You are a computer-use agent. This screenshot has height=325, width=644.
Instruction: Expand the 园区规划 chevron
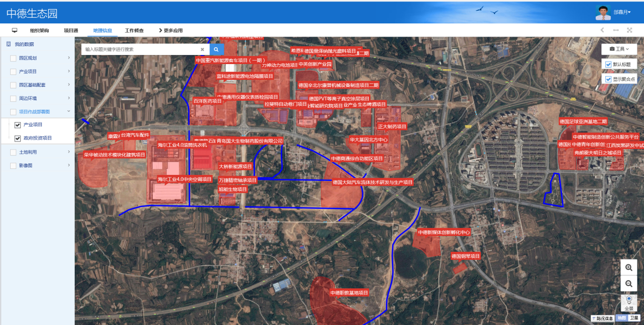(x=69, y=58)
